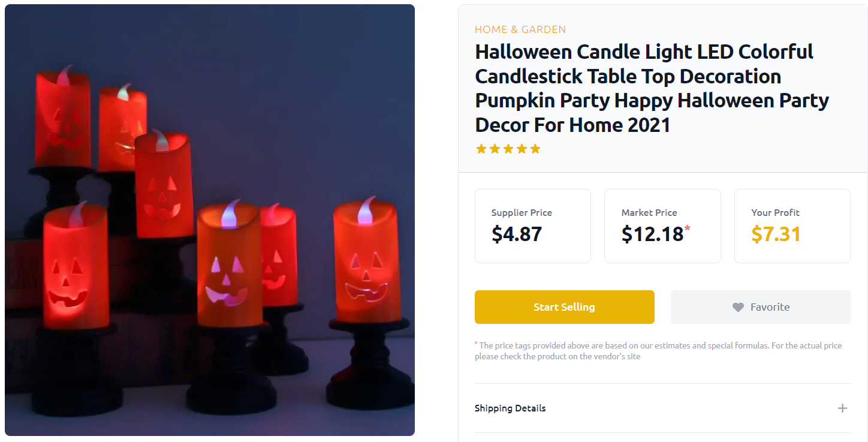Collapse or expand Shipping Details header
868x442 pixels.
662,408
